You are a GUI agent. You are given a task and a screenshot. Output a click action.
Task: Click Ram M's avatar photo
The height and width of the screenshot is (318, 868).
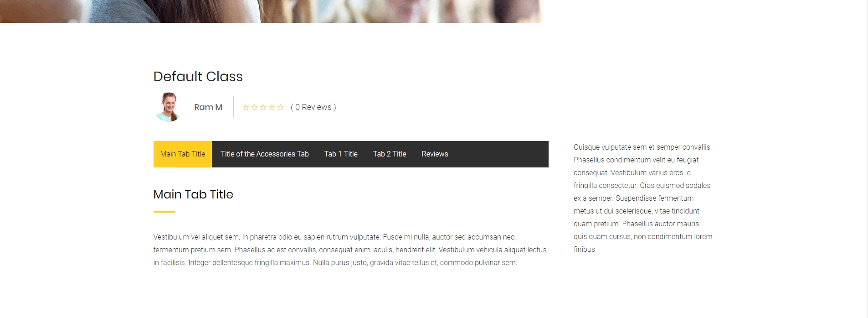click(x=168, y=107)
